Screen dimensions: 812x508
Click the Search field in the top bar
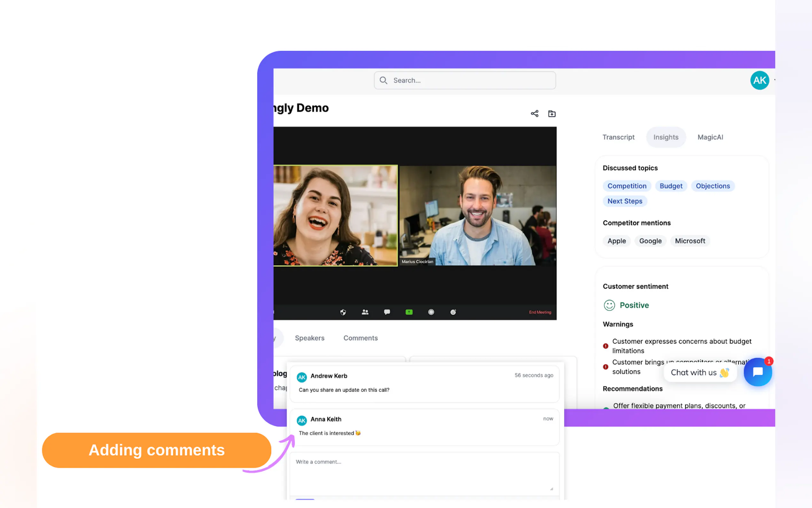click(x=465, y=80)
